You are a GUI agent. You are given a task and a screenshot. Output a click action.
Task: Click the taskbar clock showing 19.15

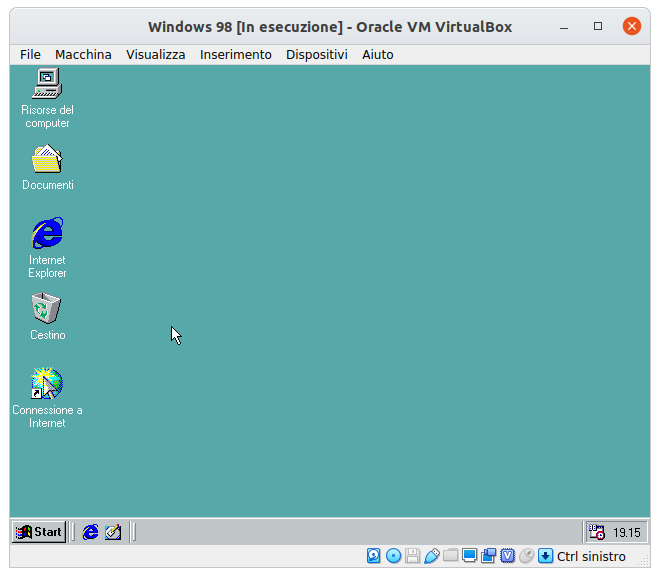627,532
